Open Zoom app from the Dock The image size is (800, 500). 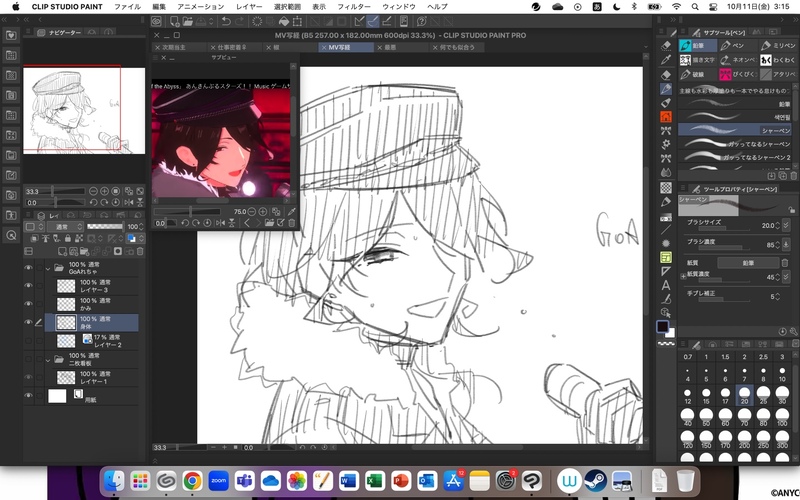[218, 481]
